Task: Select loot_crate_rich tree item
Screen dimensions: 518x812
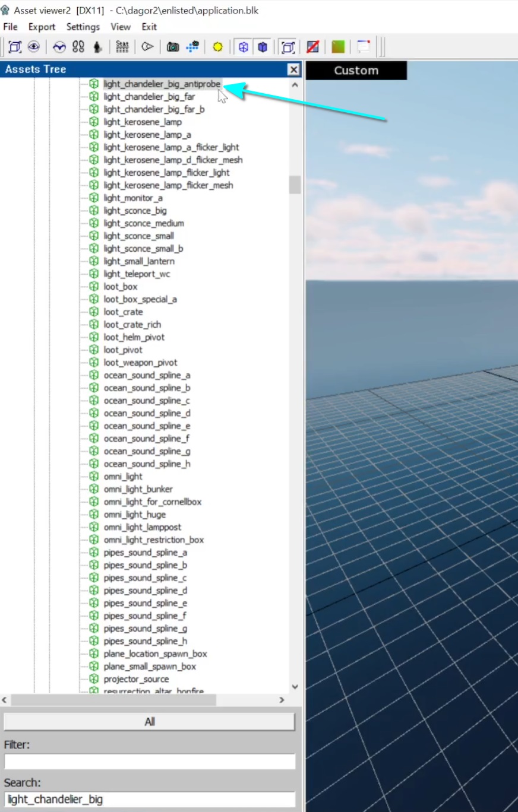Action: click(132, 325)
